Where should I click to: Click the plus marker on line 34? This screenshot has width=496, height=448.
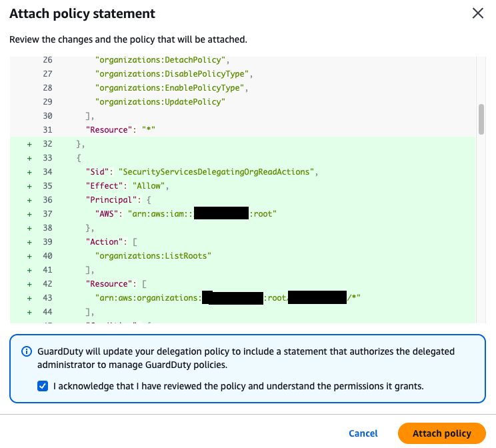coord(29,172)
